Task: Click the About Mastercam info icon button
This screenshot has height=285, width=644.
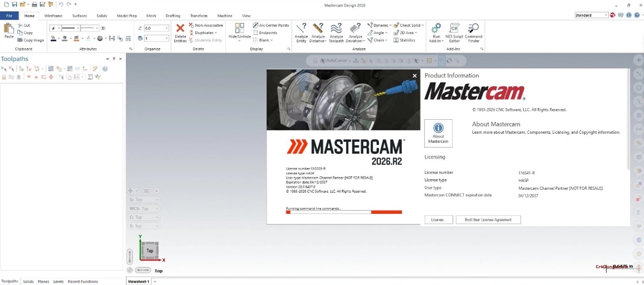Action: coord(438,133)
